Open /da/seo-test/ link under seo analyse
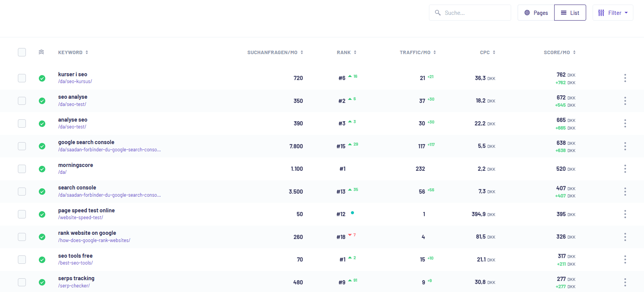This screenshot has height=292, width=644. (x=72, y=104)
